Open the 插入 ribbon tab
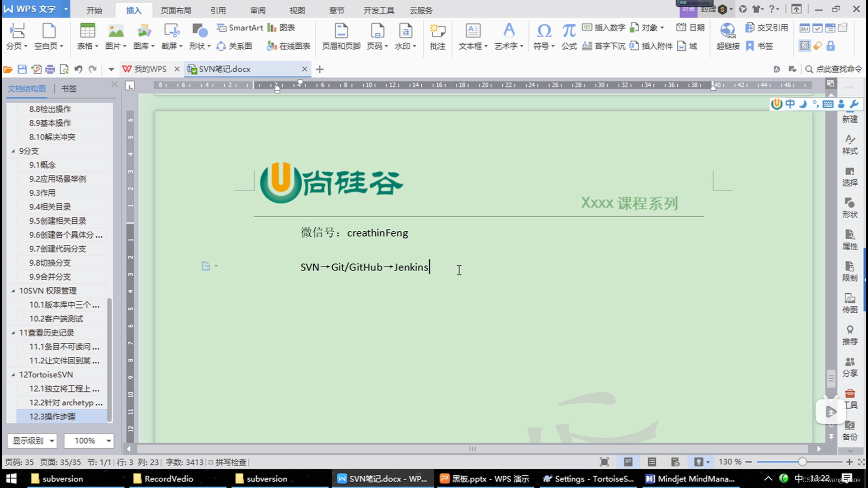 pyautogui.click(x=133, y=10)
